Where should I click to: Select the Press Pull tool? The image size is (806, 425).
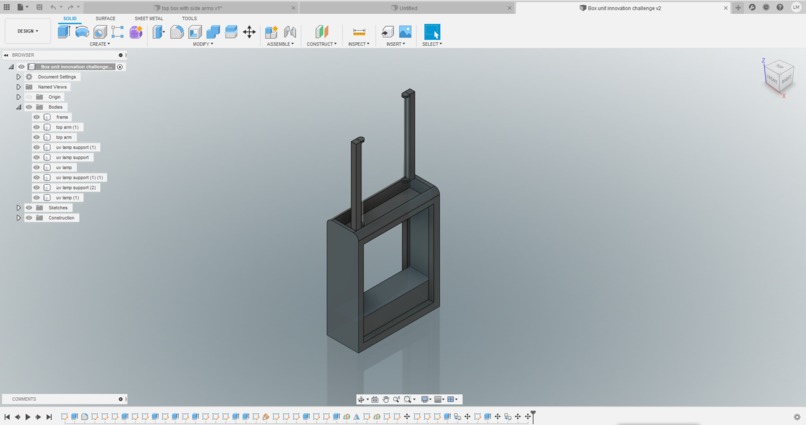tap(159, 32)
